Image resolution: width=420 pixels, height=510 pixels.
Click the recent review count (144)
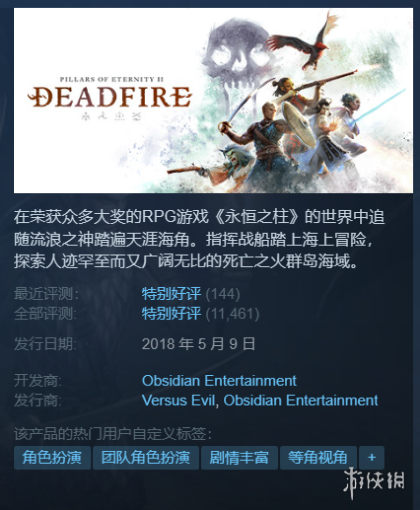click(x=223, y=294)
